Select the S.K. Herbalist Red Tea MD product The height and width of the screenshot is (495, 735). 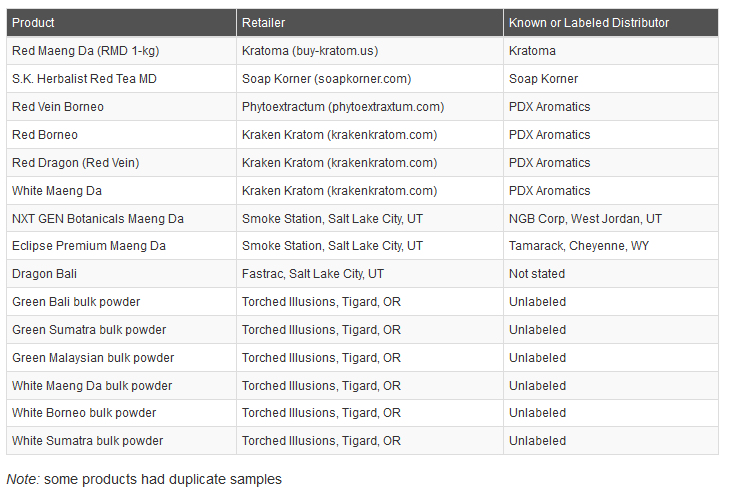click(x=84, y=79)
